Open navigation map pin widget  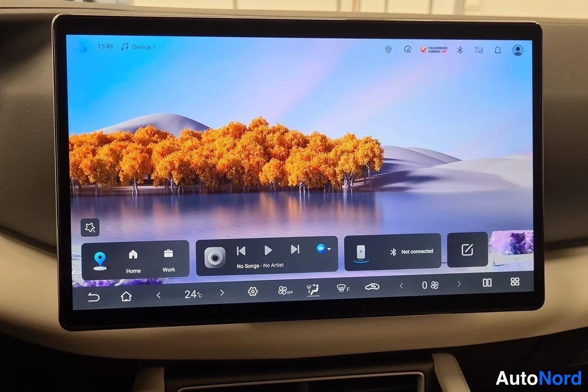pyautogui.click(x=100, y=261)
